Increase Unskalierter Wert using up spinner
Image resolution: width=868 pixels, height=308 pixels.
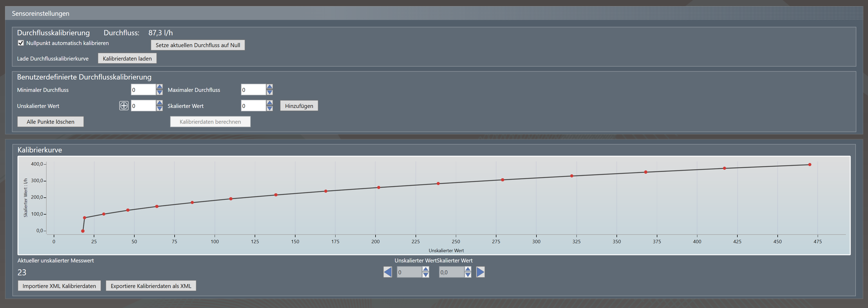[159, 103]
